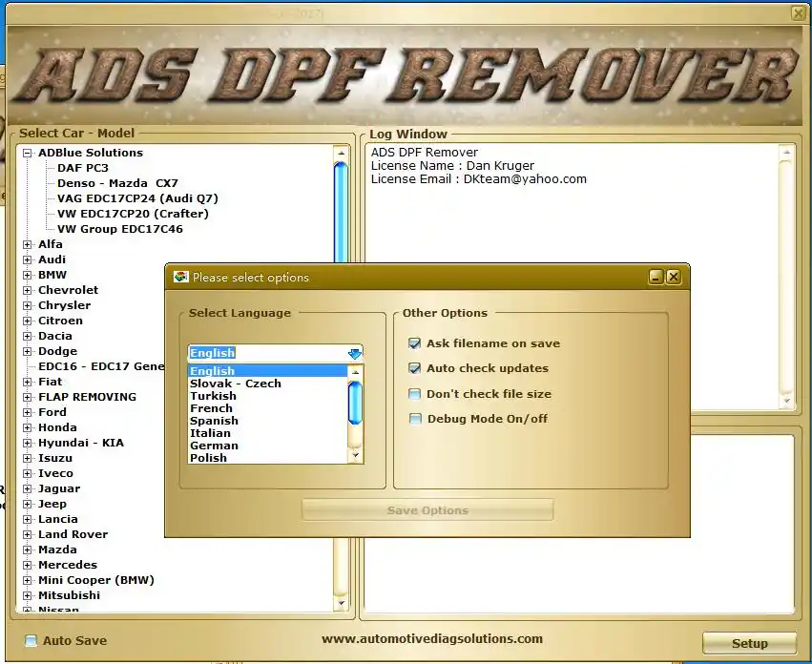The image size is (812, 664).
Task: Enable Don't check file size option
Action: 414,394
